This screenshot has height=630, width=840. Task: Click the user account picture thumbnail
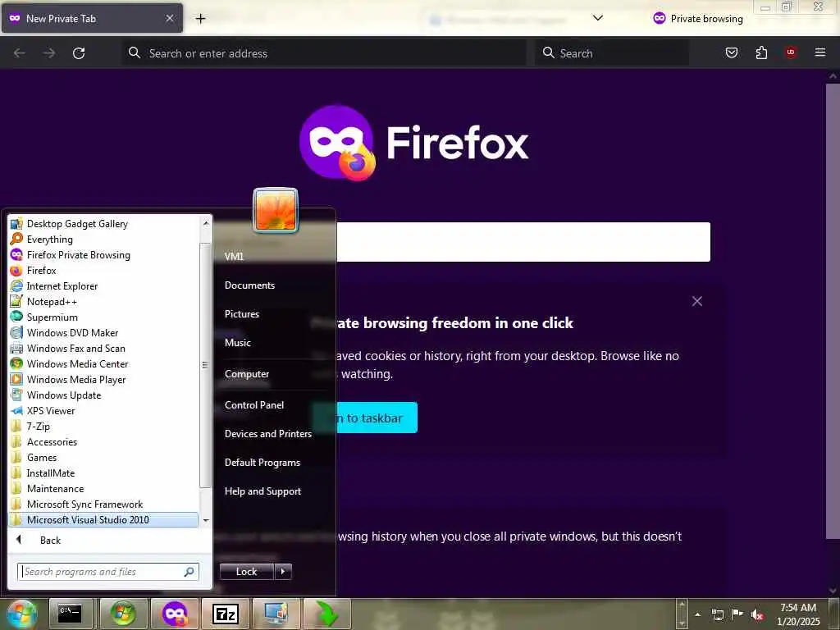pos(276,210)
